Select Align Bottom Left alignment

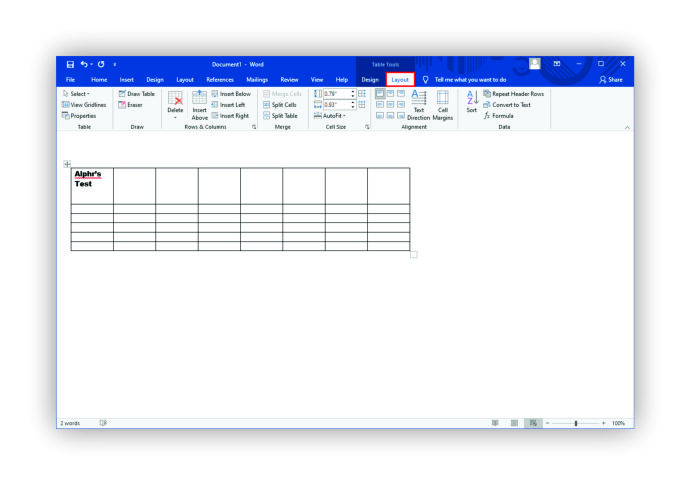(x=380, y=116)
